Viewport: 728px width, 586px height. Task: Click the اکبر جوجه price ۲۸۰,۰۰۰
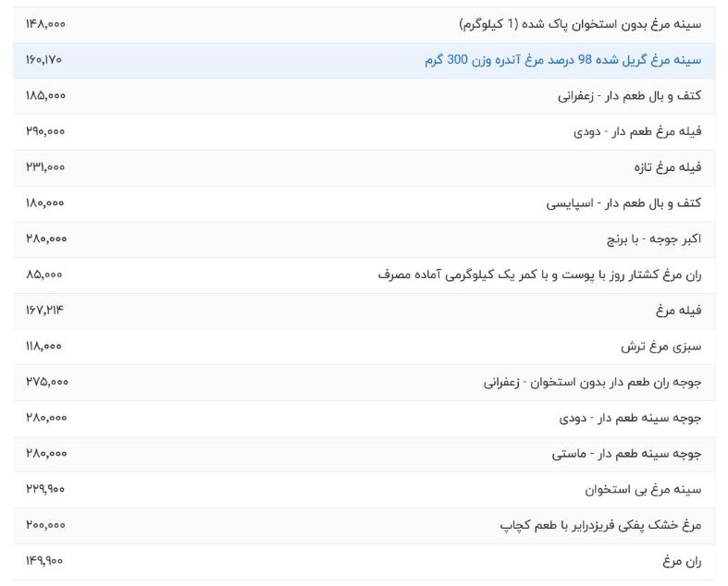(46, 239)
